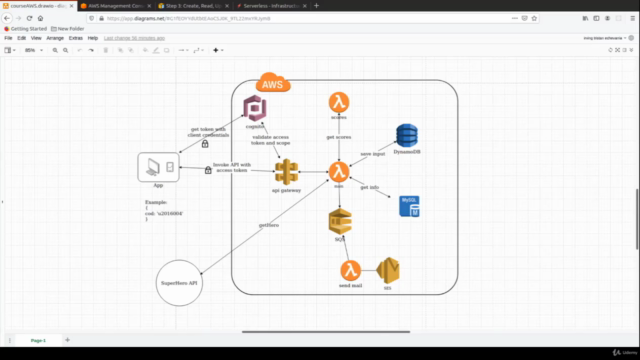The height and width of the screenshot is (360, 640).
Task: Select the Cognito icon in diagram
Action: (x=255, y=108)
